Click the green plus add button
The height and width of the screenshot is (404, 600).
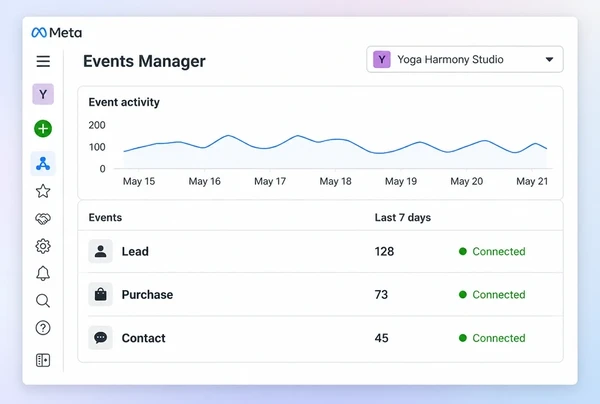[43, 129]
